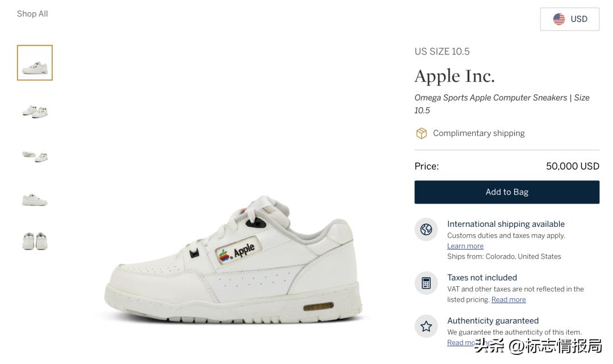The width and height of the screenshot is (613, 364).
Task: Click the calculator icon beside Taxes not included
Action: 426,283
